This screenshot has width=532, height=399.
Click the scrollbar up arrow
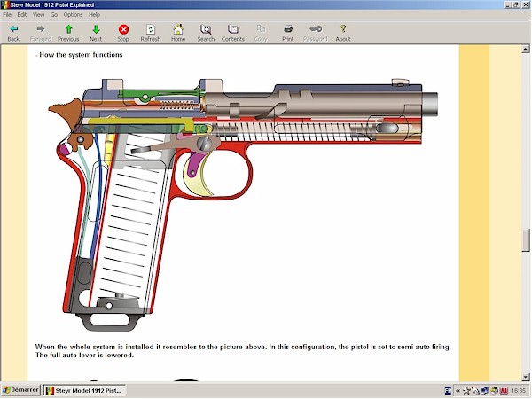pyautogui.click(x=526, y=49)
